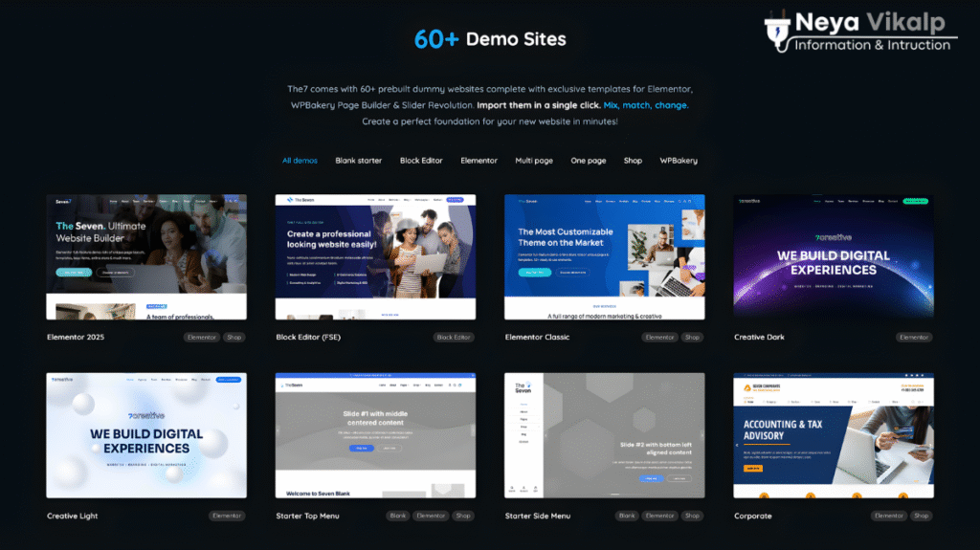Click Shop tag under Corporate
The image size is (980, 550).
(x=922, y=516)
